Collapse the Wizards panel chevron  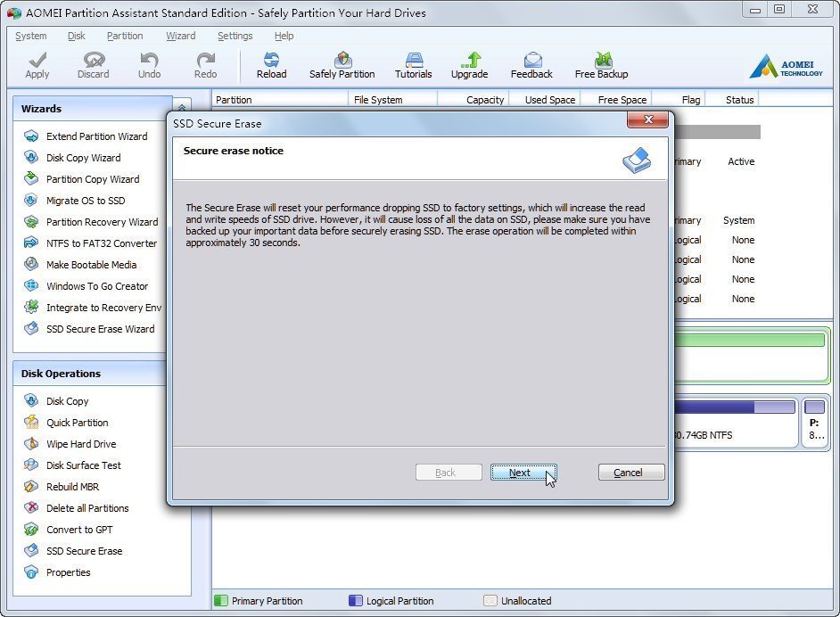point(182,107)
